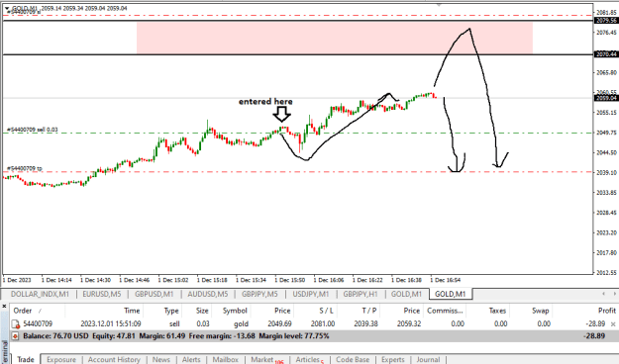Open the Code Base terminal tab
The image size is (619, 364).
[x=353, y=359]
